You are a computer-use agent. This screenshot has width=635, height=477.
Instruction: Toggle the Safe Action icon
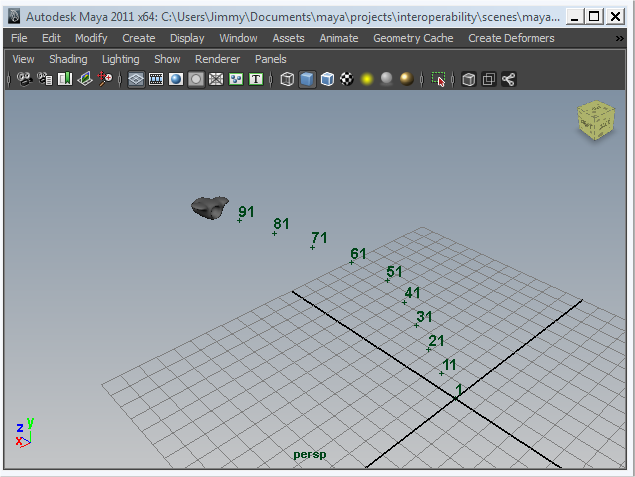tap(236, 79)
